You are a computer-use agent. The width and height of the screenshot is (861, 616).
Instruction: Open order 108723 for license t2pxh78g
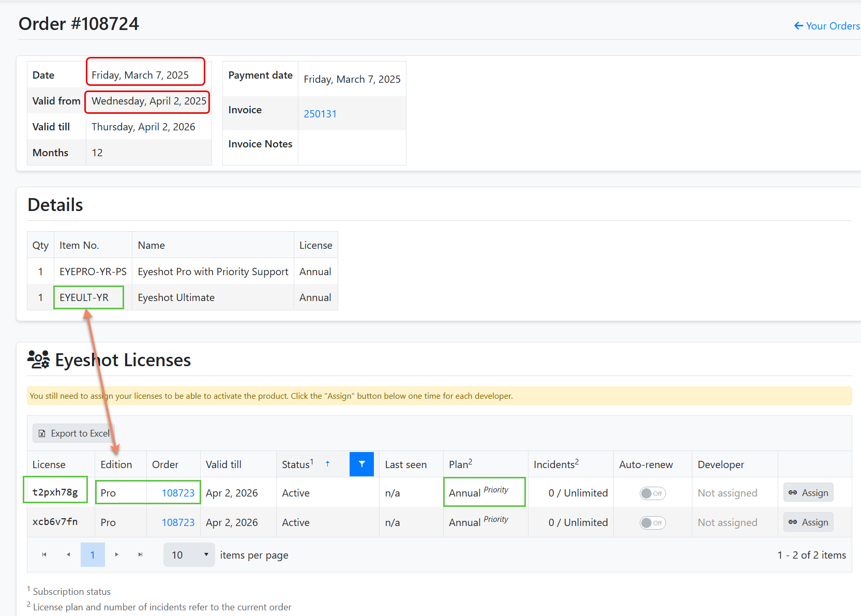point(178,493)
